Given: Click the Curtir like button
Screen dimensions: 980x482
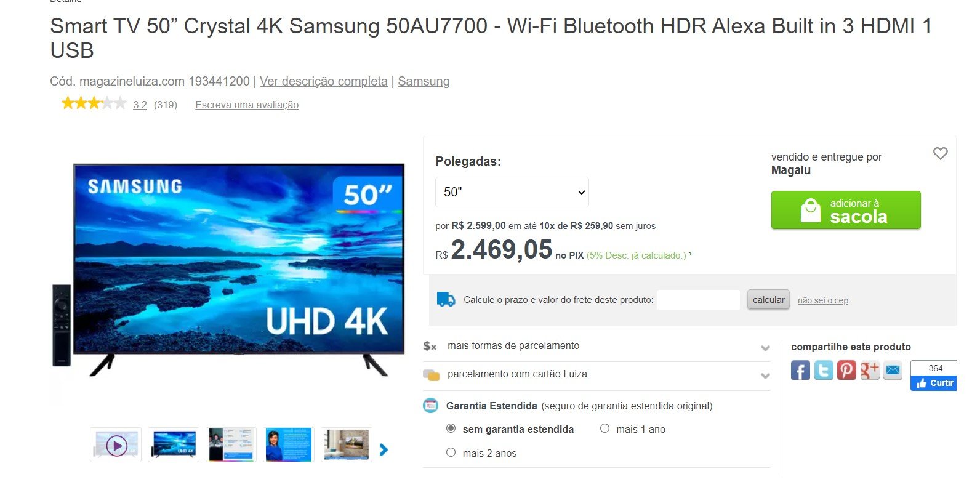Looking at the screenshot, I should click(934, 383).
